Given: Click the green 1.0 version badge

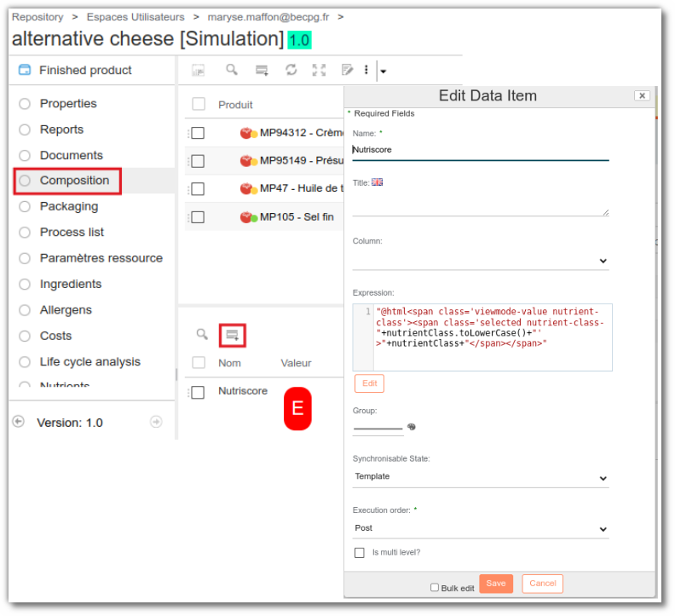Looking at the screenshot, I should (x=299, y=40).
